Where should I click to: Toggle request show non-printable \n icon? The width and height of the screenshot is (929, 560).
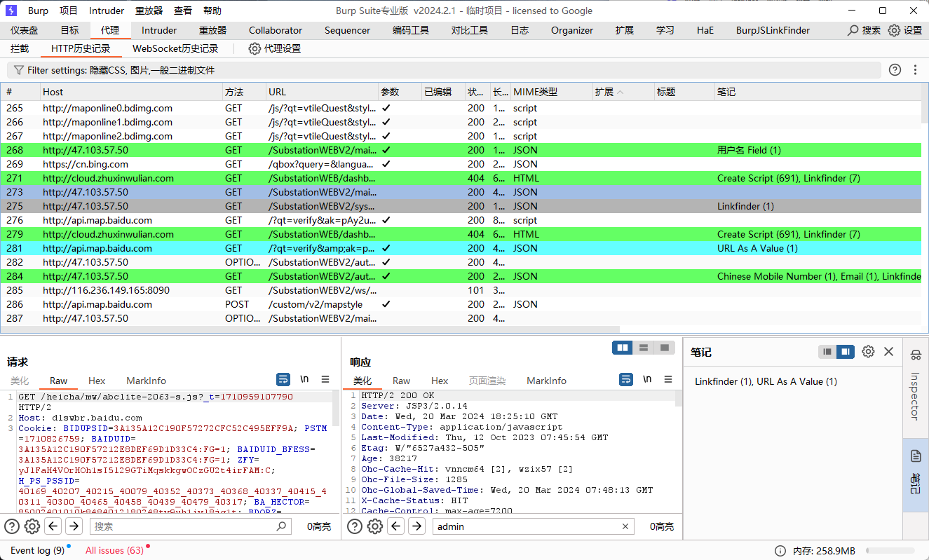[x=304, y=379]
